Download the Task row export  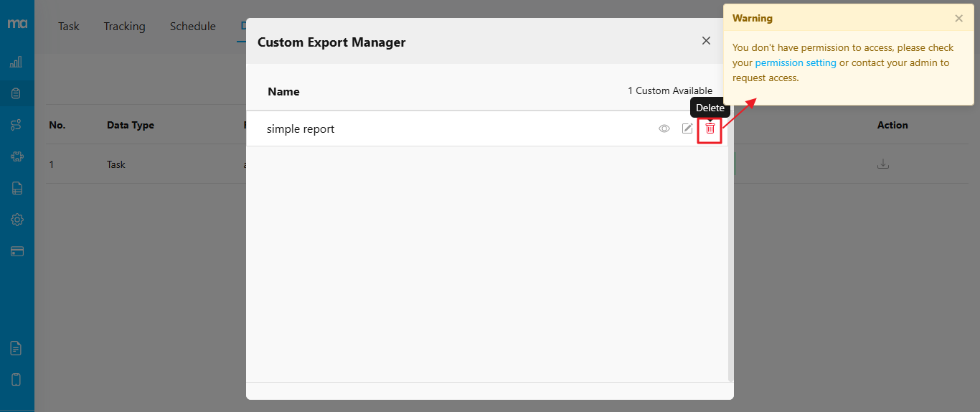[x=883, y=164]
